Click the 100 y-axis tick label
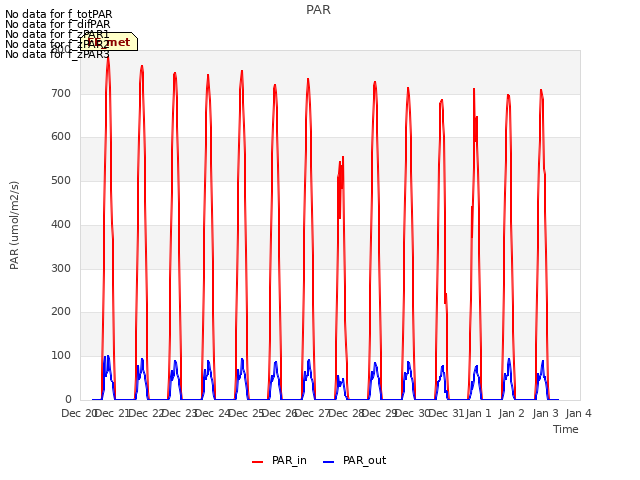640x480 pixels. click(x=61, y=356)
